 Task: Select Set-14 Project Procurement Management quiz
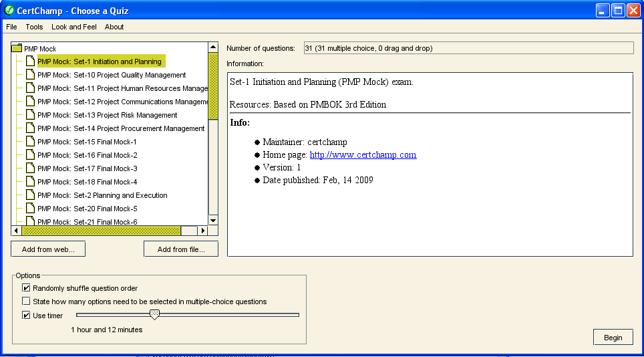click(121, 128)
